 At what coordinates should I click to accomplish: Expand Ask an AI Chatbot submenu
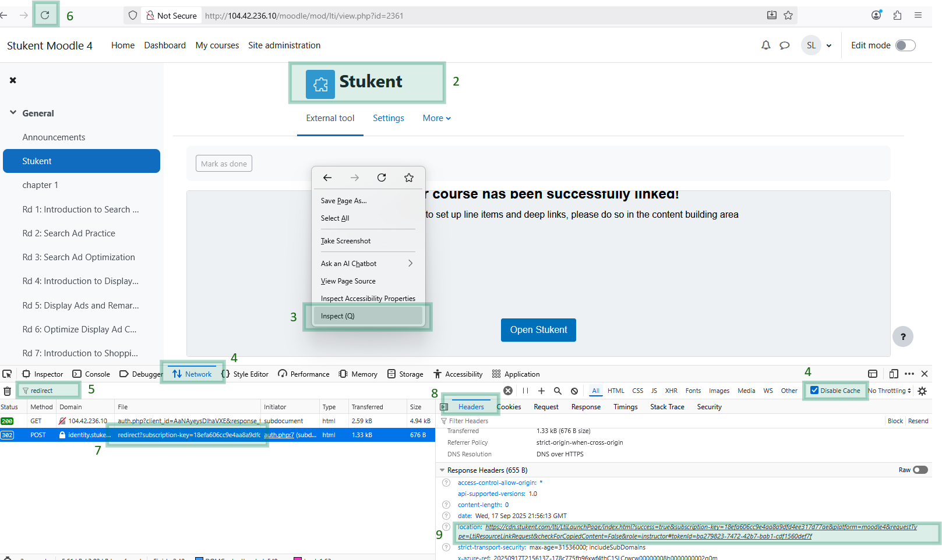367,264
